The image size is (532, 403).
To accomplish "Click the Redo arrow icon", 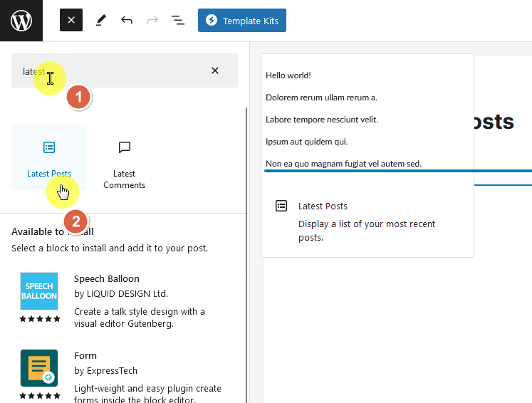I will [x=152, y=21].
